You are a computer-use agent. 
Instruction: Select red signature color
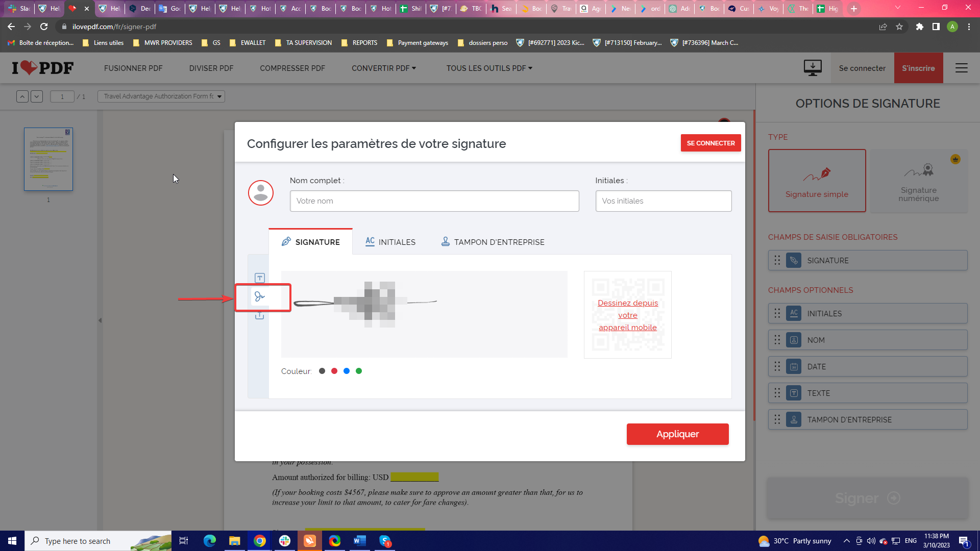[334, 371]
